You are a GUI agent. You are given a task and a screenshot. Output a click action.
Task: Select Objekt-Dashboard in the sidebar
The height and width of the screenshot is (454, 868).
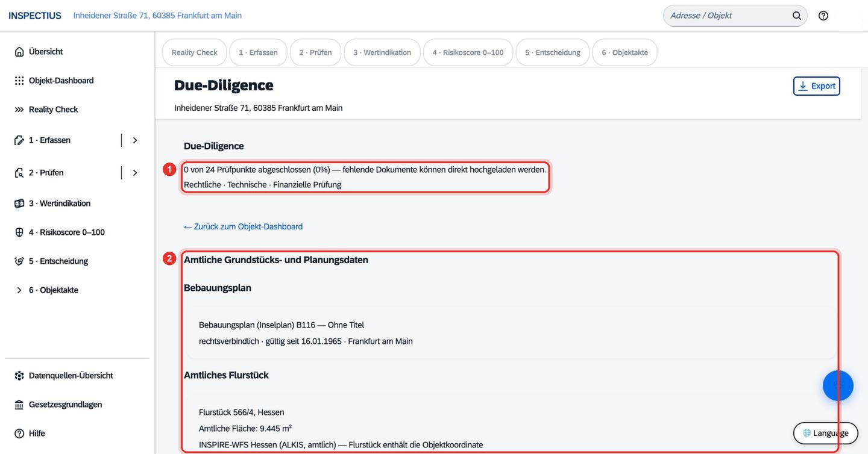[x=61, y=81]
